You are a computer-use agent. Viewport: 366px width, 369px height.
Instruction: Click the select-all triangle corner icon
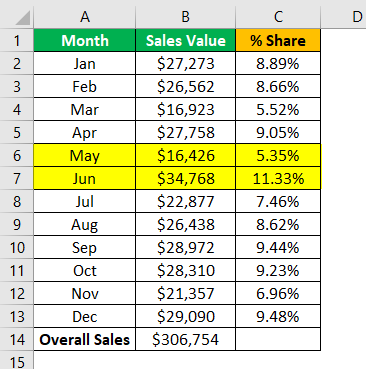(23, 17)
